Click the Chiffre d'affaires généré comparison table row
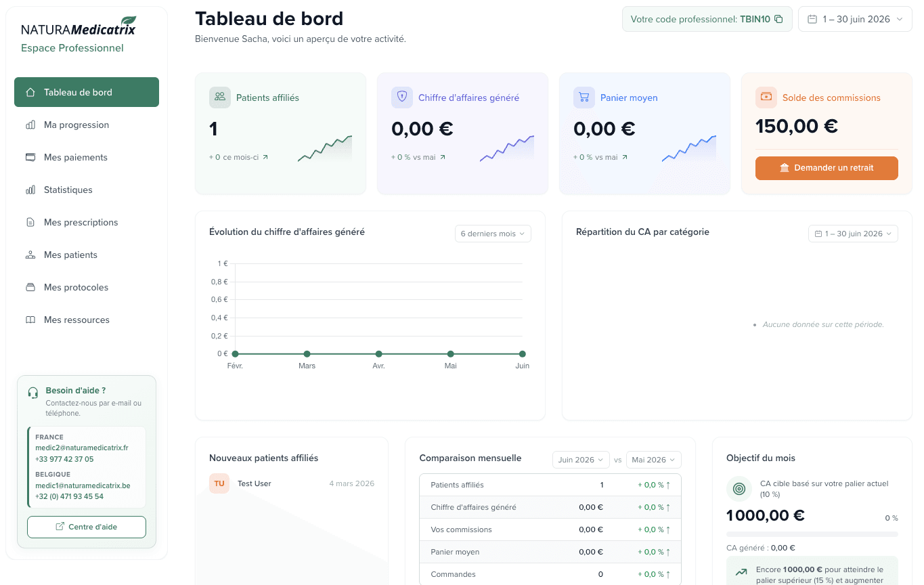 (550, 507)
